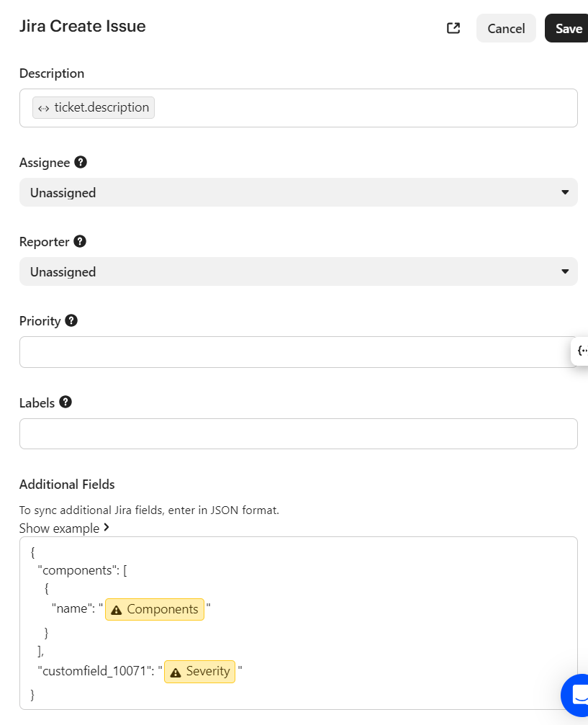Open the Reporter Unassigned dropdown
The image size is (588, 725).
[x=298, y=271]
